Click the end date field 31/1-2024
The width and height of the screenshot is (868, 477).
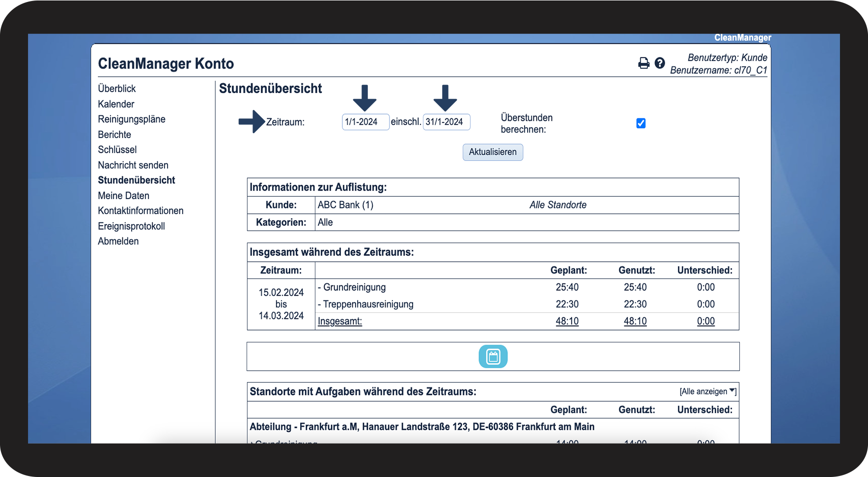pos(447,122)
